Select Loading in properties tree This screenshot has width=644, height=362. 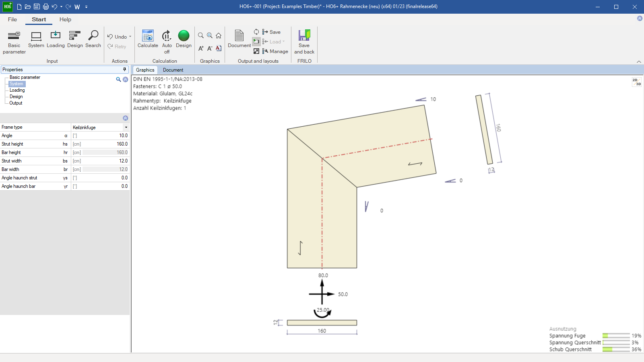(17, 90)
